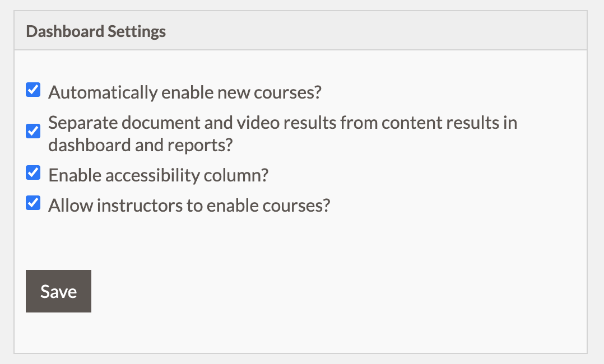Click the checkbox beside "Enable accessibility column?"
Image resolution: width=604 pixels, height=364 pixels.
point(32,172)
